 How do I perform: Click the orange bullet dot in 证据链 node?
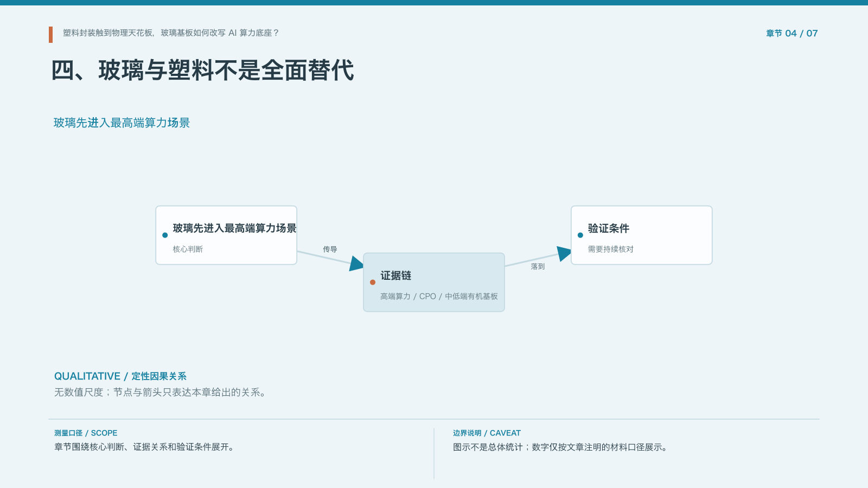[x=373, y=282]
